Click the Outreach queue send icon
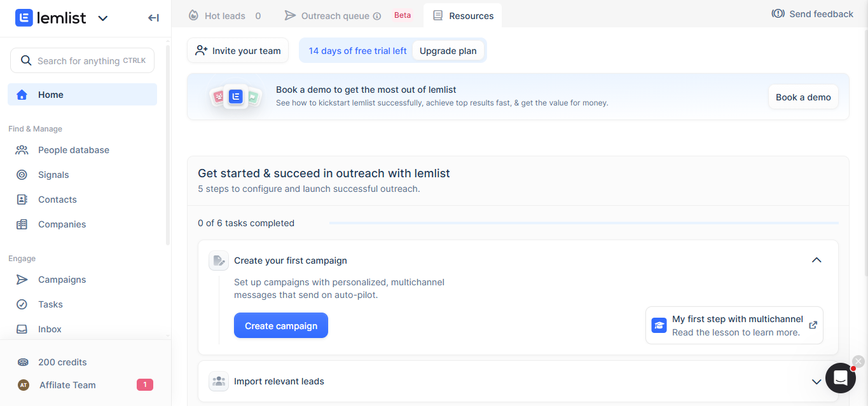 [290, 15]
